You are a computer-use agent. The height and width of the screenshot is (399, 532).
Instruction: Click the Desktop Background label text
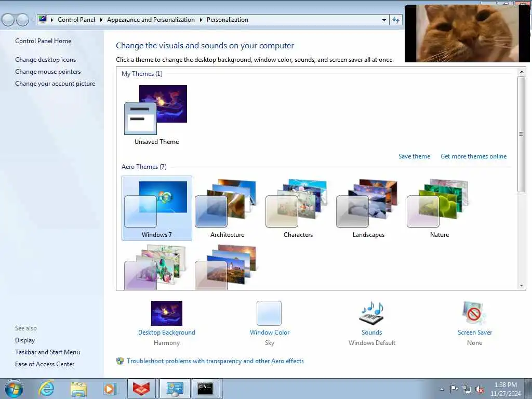pyautogui.click(x=167, y=332)
